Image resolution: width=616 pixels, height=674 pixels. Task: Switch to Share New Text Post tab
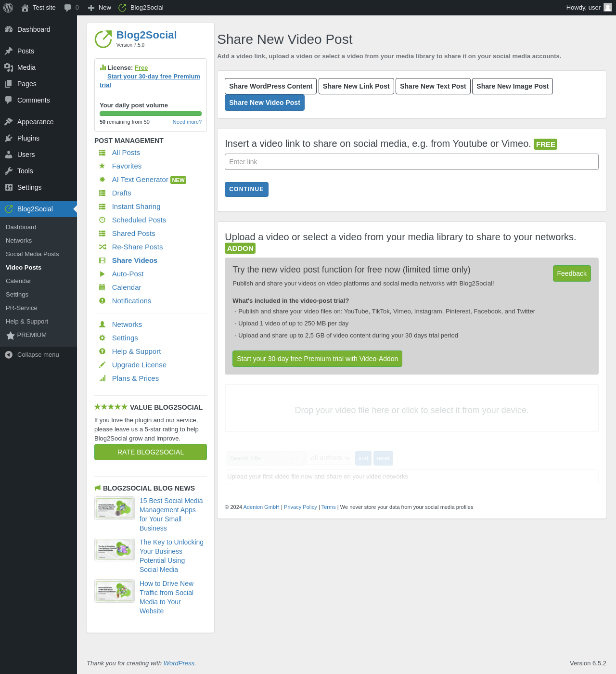tap(433, 86)
